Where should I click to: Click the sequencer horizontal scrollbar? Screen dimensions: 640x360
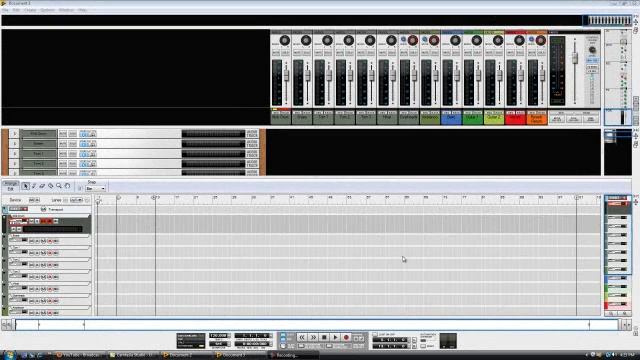[316, 325]
